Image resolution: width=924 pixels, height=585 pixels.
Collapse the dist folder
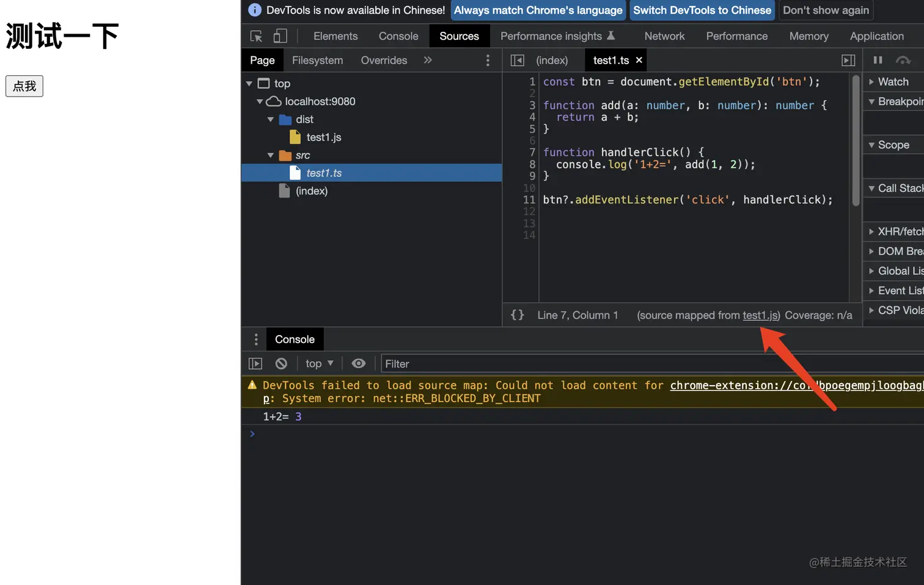click(271, 120)
